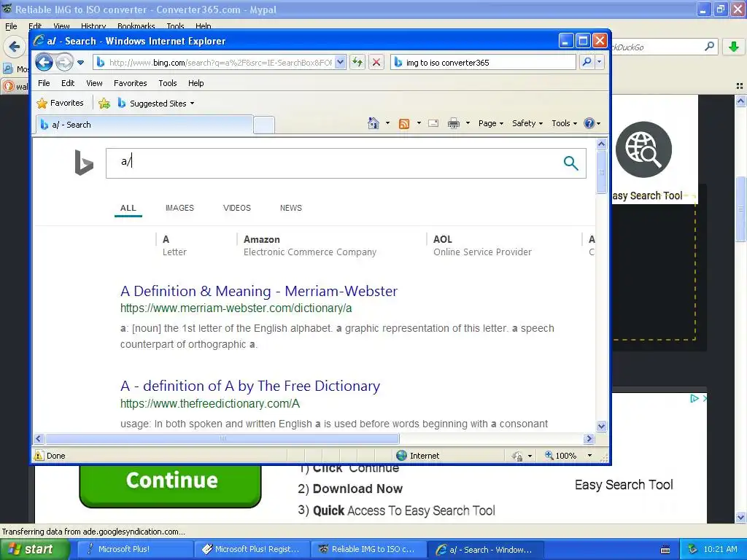The image size is (747, 560).
Task: Open the merriam-webster.com/dictionary/a URL
Action: click(236, 308)
